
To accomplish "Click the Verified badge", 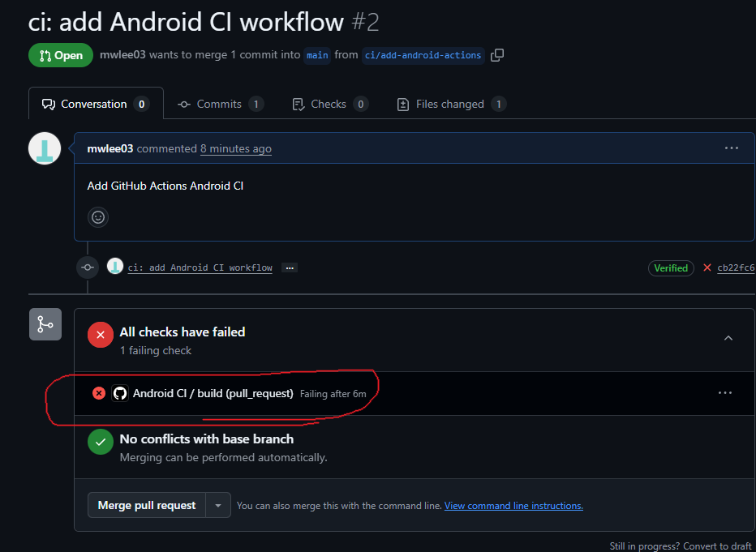I will click(671, 267).
